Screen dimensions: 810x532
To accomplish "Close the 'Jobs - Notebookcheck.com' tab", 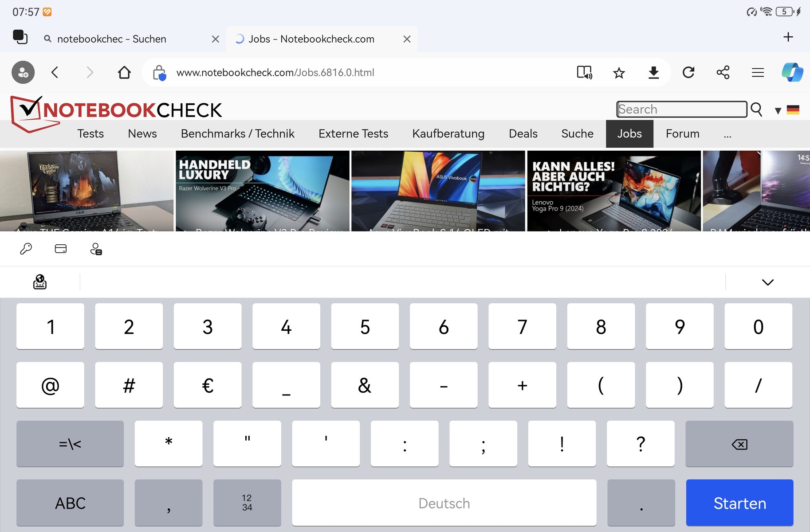I will click(407, 39).
